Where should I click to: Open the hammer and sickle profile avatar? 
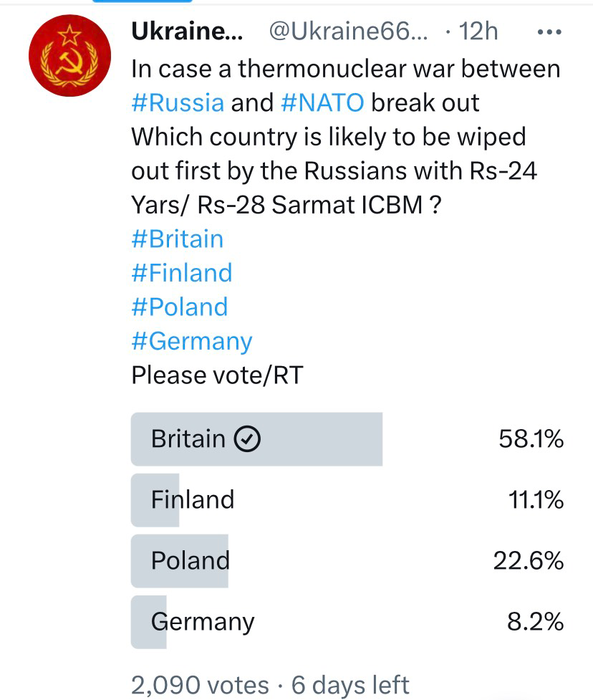[x=68, y=54]
